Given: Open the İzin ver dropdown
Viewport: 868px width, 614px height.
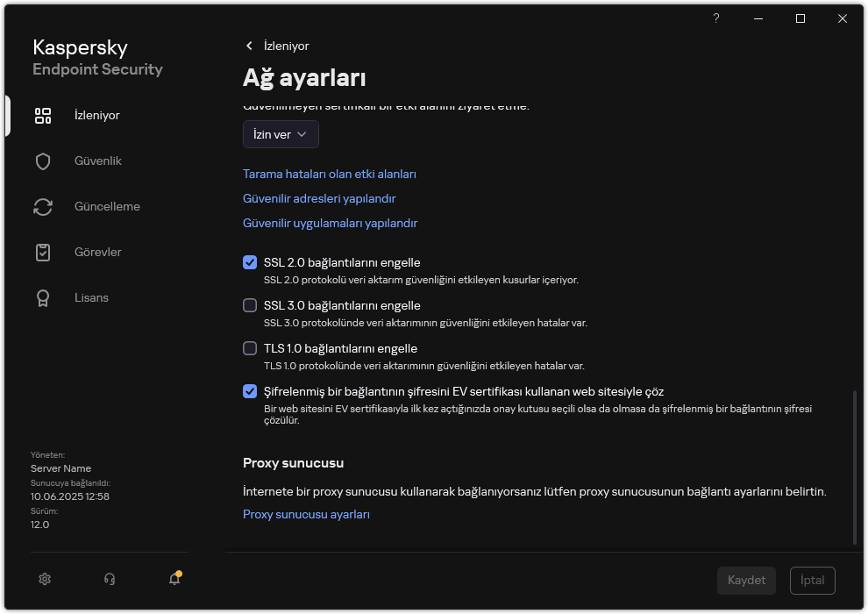Looking at the screenshot, I should 280,133.
